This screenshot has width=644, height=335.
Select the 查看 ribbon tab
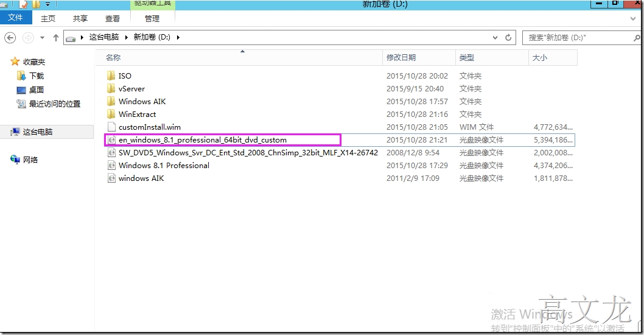pyautogui.click(x=112, y=18)
